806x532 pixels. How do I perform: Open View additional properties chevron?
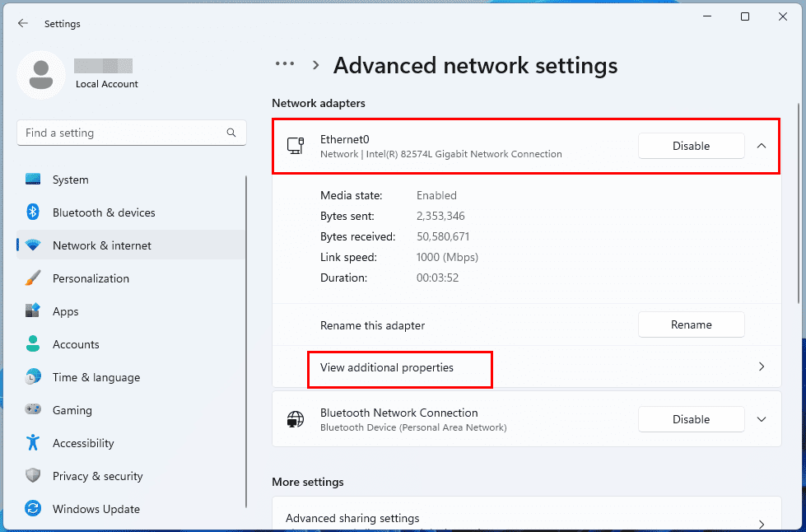(762, 367)
